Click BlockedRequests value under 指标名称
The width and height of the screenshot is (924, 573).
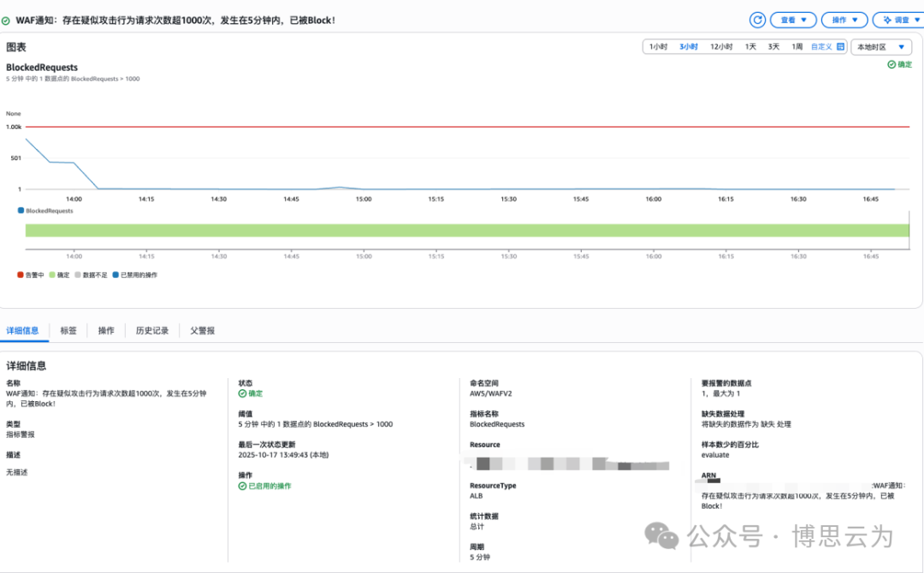(497, 424)
